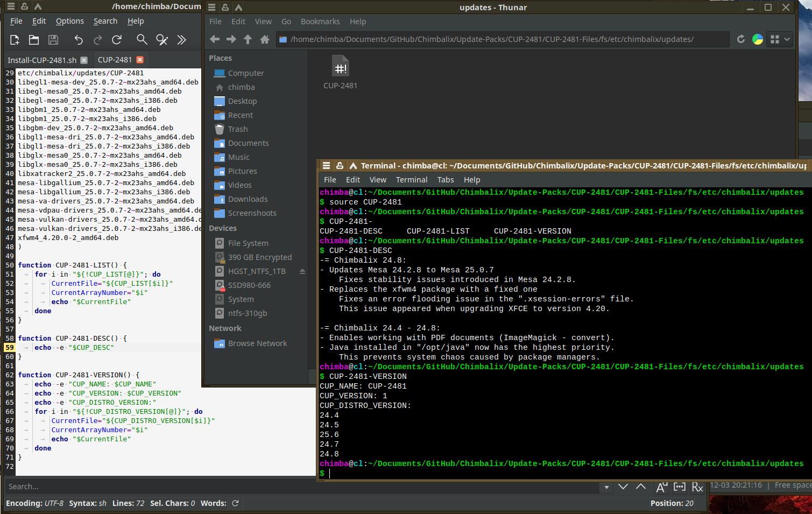Select Downloads in the Places sidebar

(x=248, y=199)
